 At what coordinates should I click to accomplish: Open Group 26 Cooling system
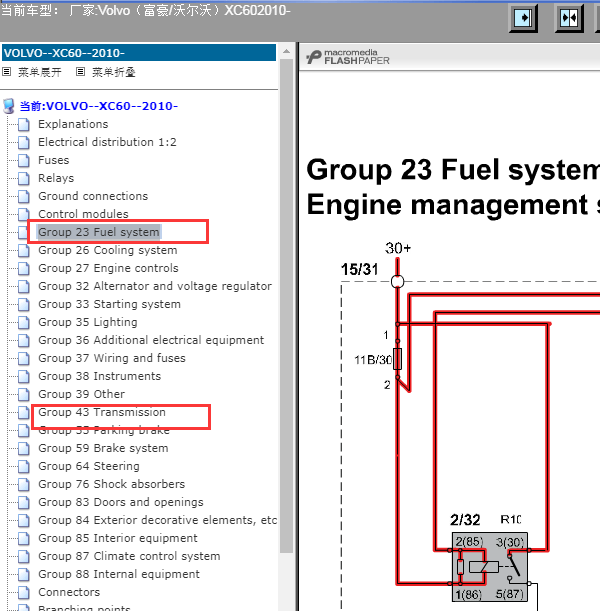[x=108, y=250]
